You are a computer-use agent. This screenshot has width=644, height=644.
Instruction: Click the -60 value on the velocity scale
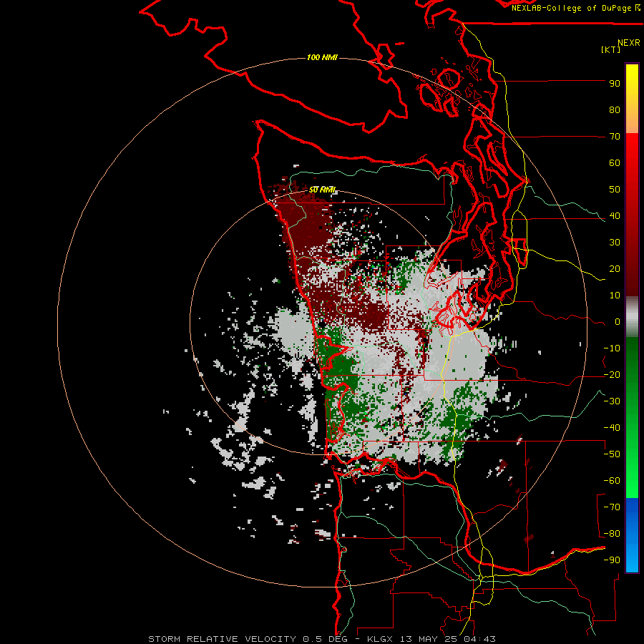(612, 481)
